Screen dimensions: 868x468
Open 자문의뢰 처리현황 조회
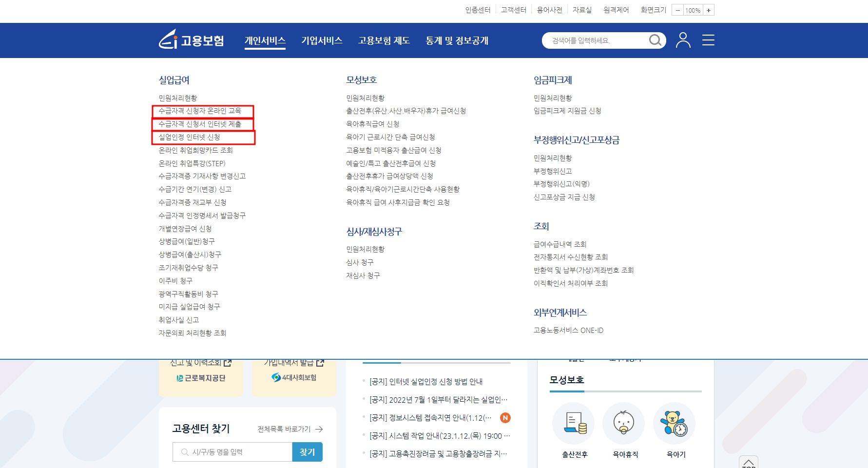193,333
